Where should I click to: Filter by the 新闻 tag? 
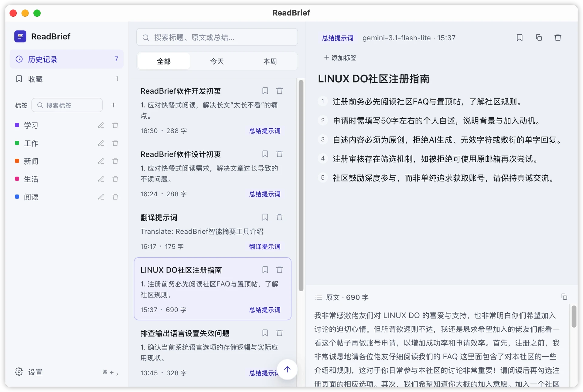(31, 161)
